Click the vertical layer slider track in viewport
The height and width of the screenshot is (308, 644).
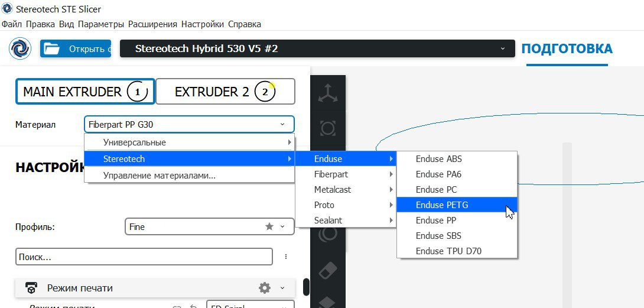[567, 224]
